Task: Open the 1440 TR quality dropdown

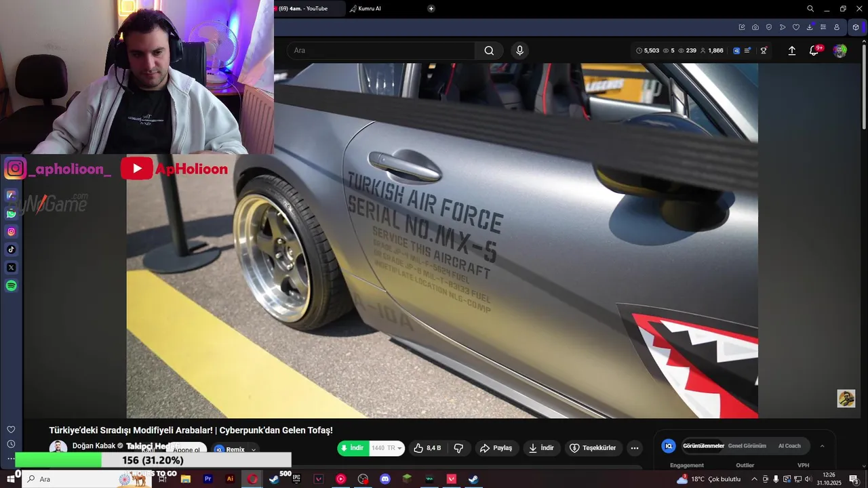Action: click(387, 448)
